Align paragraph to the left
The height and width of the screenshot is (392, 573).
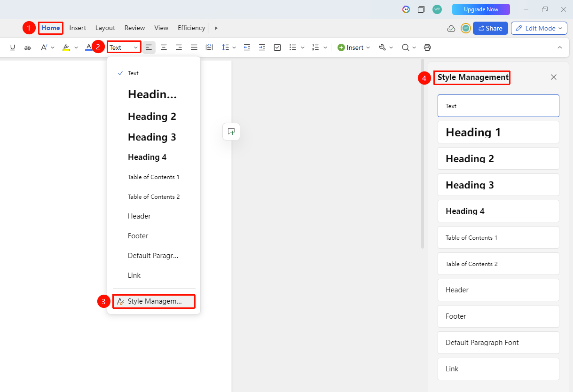click(x=149, y=47)
